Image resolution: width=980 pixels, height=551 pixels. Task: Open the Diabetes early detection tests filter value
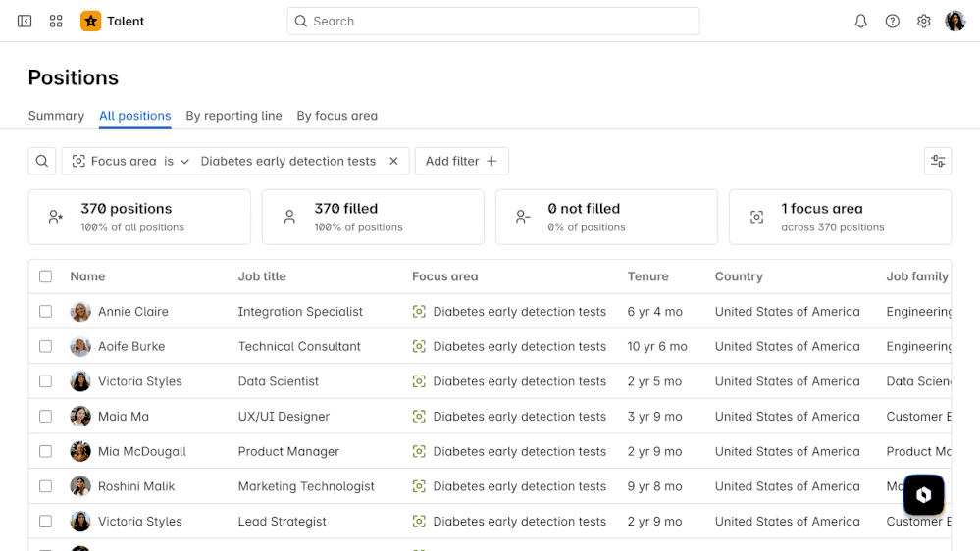pyautogui.click(x=288, y=161)
